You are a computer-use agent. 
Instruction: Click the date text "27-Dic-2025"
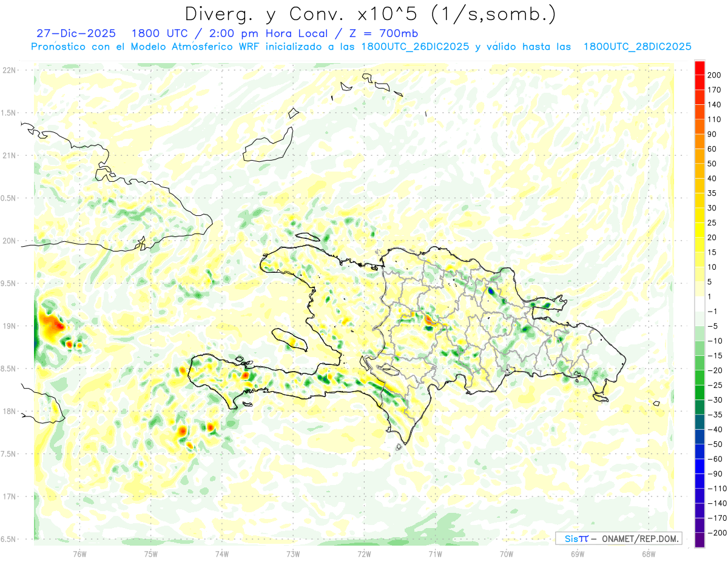76,33
